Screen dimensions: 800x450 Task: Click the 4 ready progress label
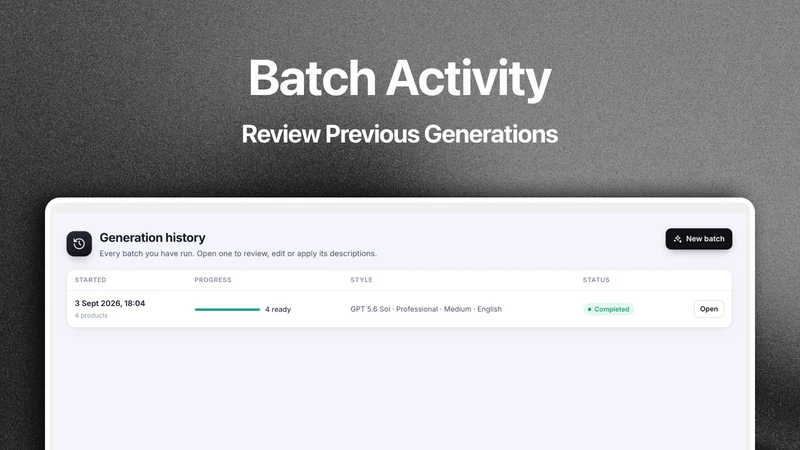pyautogui.click(x=278, y=309)
